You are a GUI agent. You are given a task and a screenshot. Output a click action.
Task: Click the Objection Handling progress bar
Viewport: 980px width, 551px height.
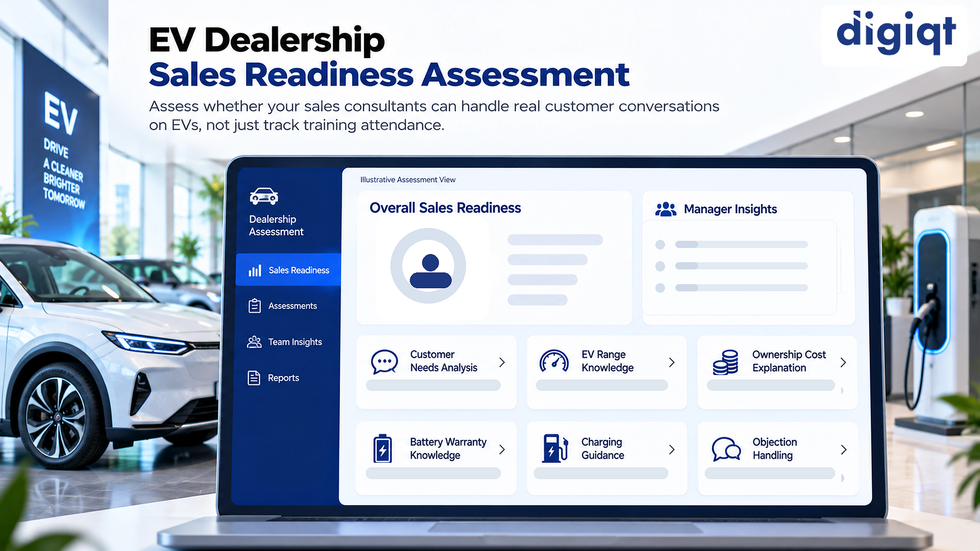pos(770,473)
